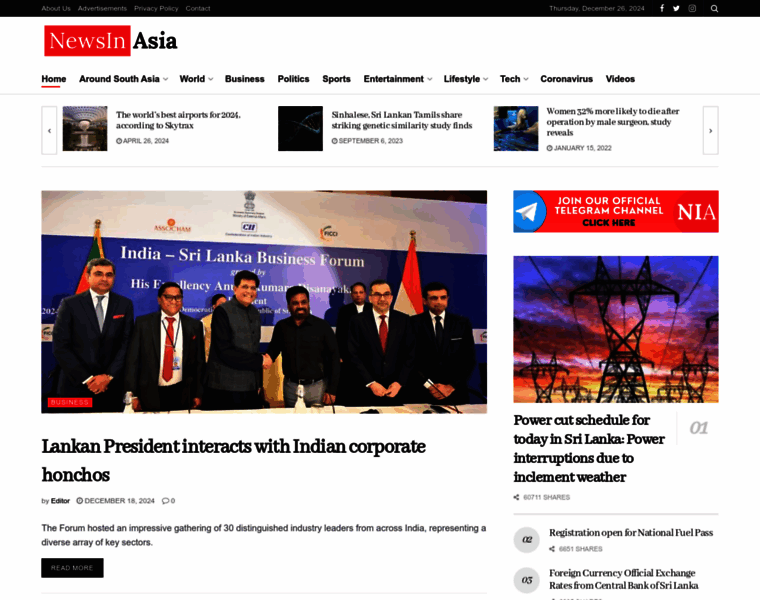Click clock icon next to JANUARY 15, 2022
760x600 pixels.
(x=550, y=148)
